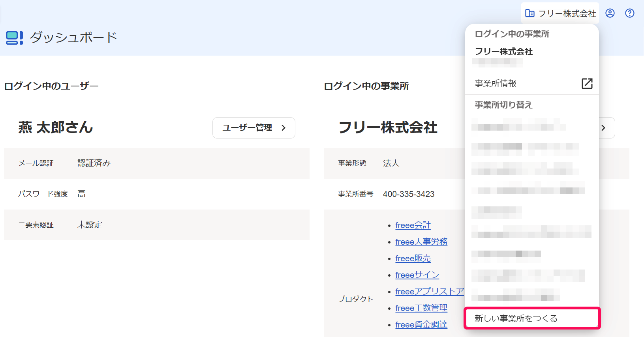Click the large フリー株式会社 heading

click(388, 127)
